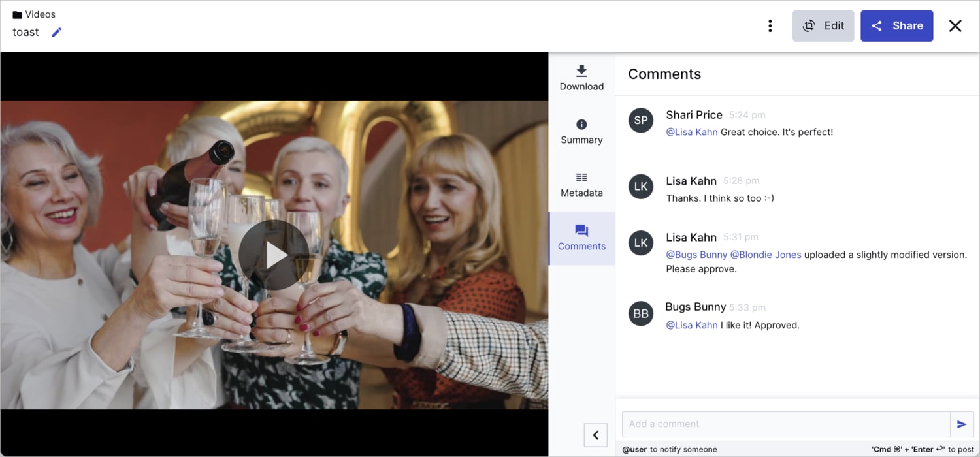Click the Videos folder breadcrumb
Screen dimensions: 980x457
pyautogui.click(x=34, y=14)
